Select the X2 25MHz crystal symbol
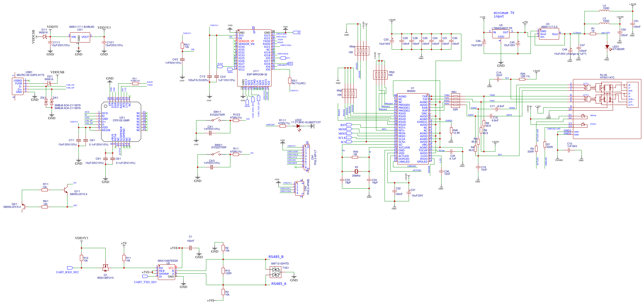The width and height of the screenshot is (644, 305). click(x=356, y=171)
